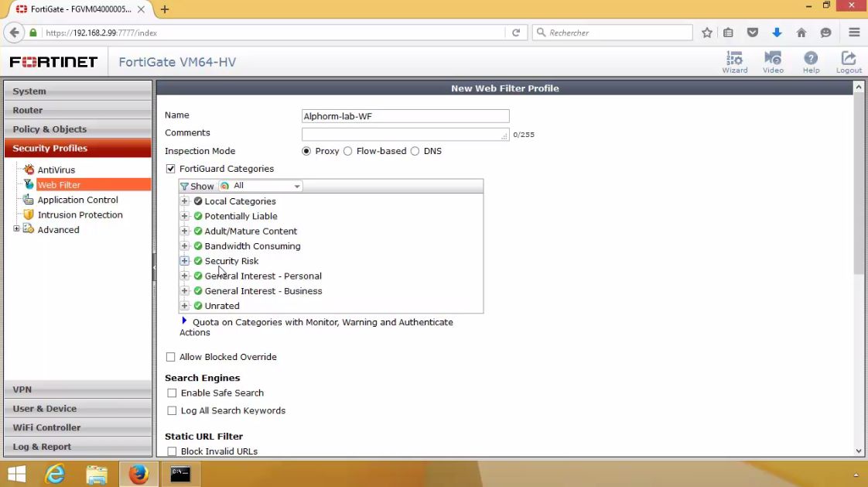
Task: Check Block Invalid URLs
Action: click(x=173, y=451)
